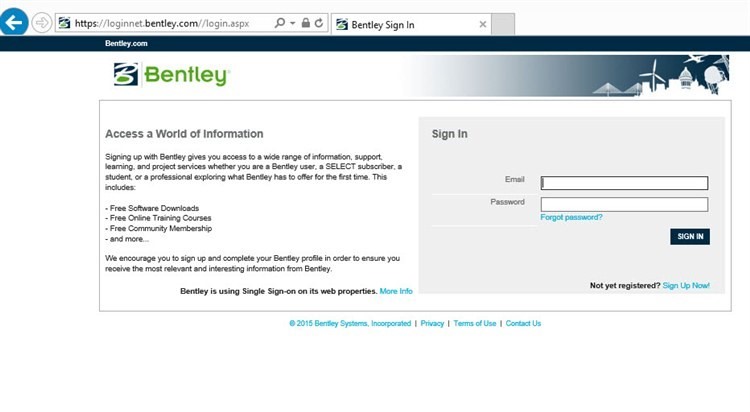Click the security lock icon
This screenshot has width=750, height=412.
click(306, 23)
